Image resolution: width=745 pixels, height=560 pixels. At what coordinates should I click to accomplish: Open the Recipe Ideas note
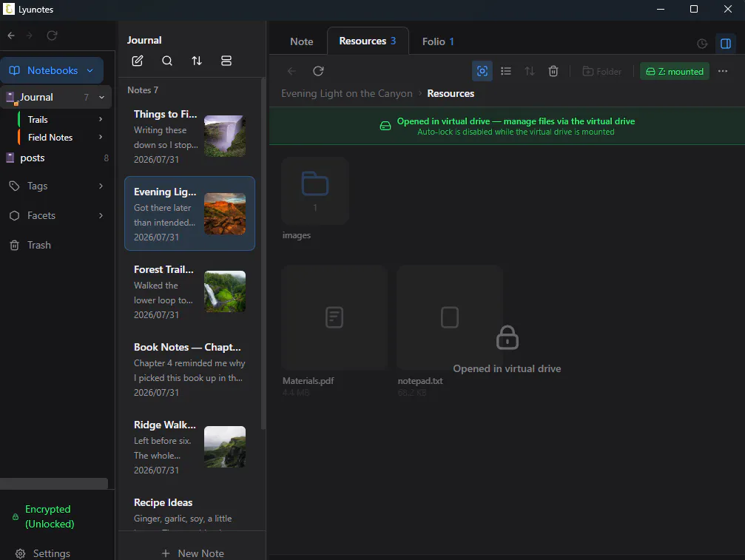[x=189, y=510]
